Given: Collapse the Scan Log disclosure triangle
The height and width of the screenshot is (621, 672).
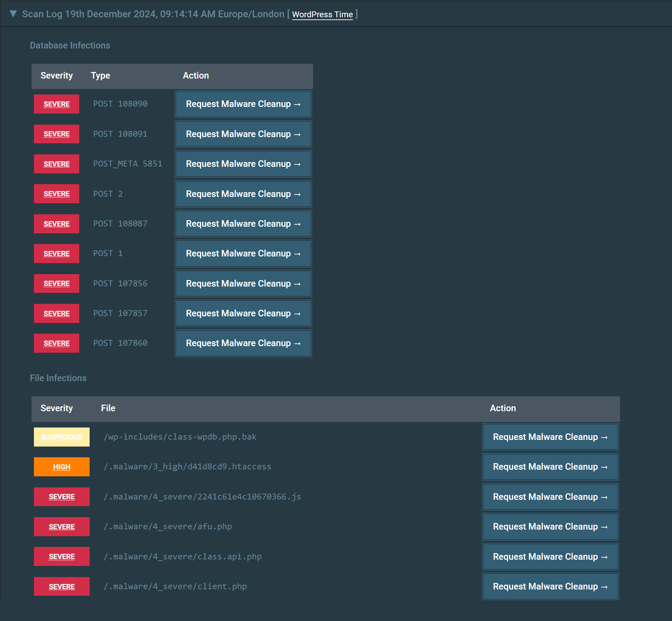Looking at the screenshot, I should pos(13,14).
